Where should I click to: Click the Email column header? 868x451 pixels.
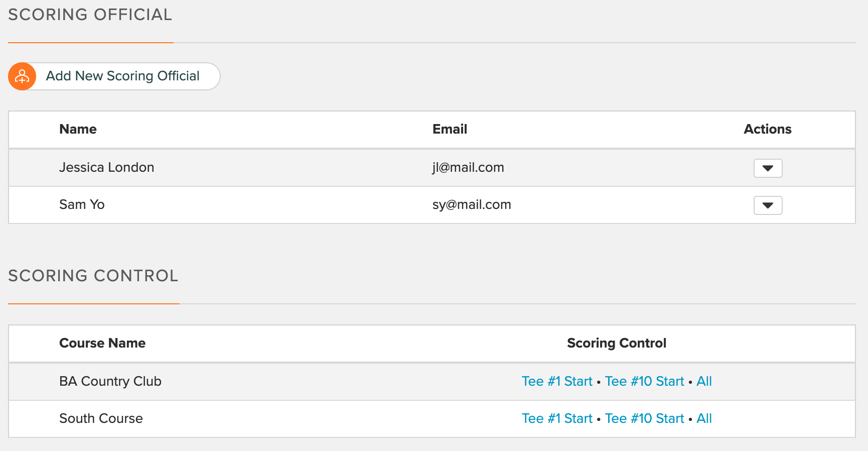pyautogui.click(x=450, y=129)
